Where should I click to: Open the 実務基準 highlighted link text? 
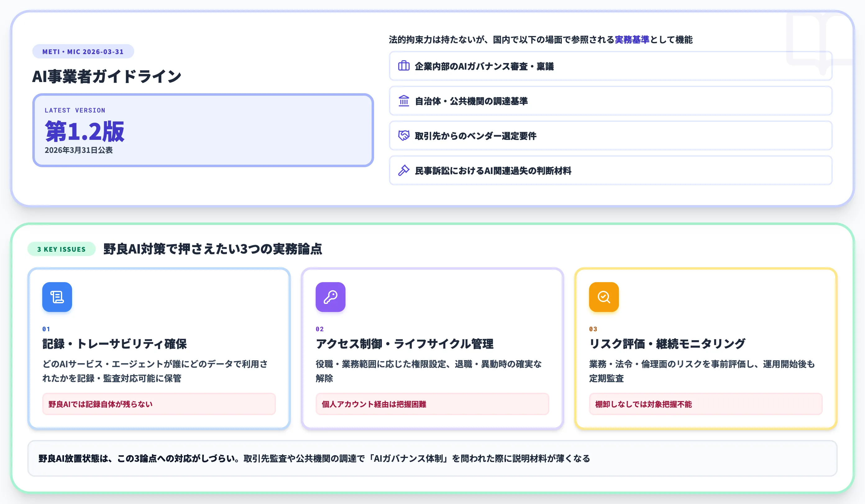(632, 40)
